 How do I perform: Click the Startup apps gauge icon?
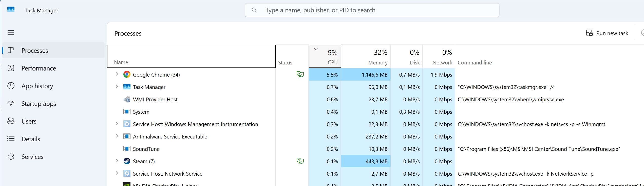coord(11,103)
